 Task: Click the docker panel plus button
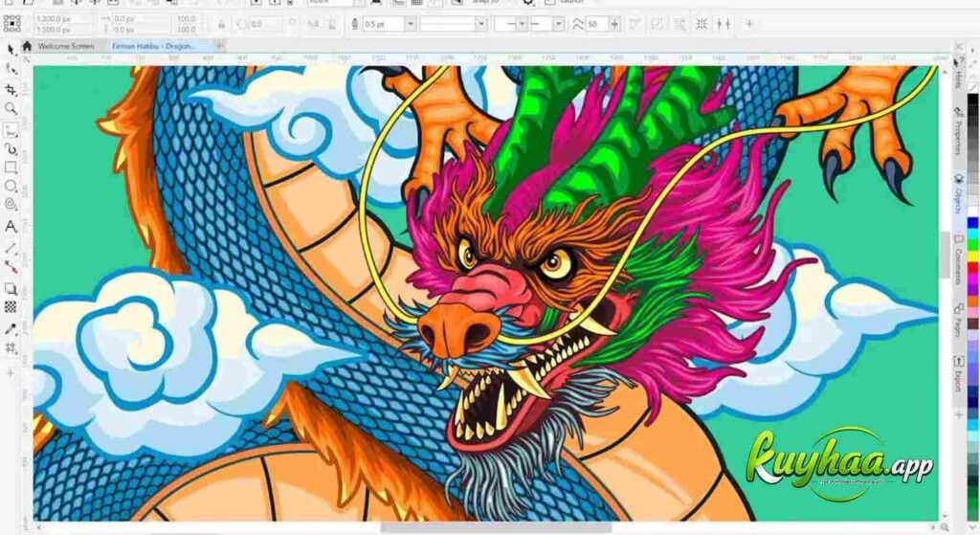[958, 414]
